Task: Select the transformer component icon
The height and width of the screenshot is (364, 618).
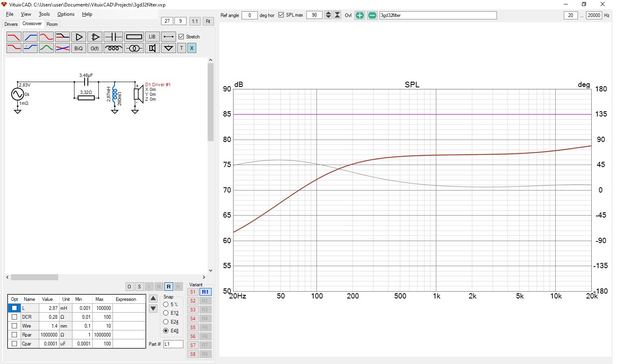Action: tap(134, 48)
